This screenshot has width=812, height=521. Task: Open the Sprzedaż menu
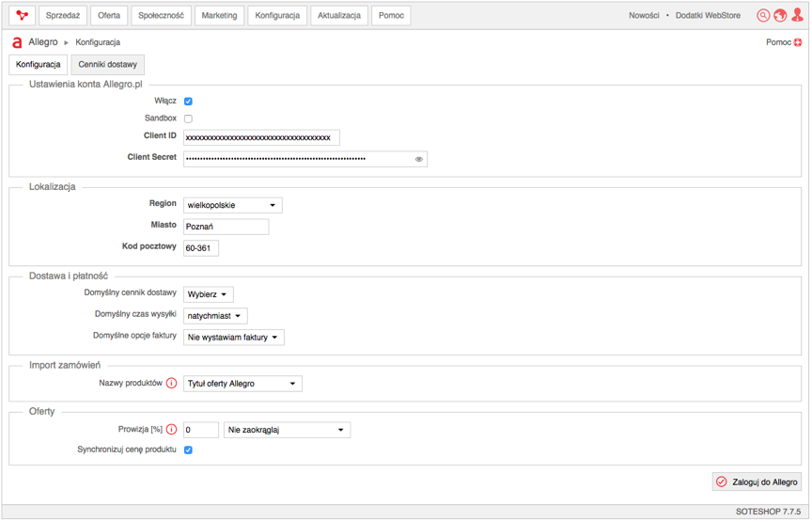(63, 16)
